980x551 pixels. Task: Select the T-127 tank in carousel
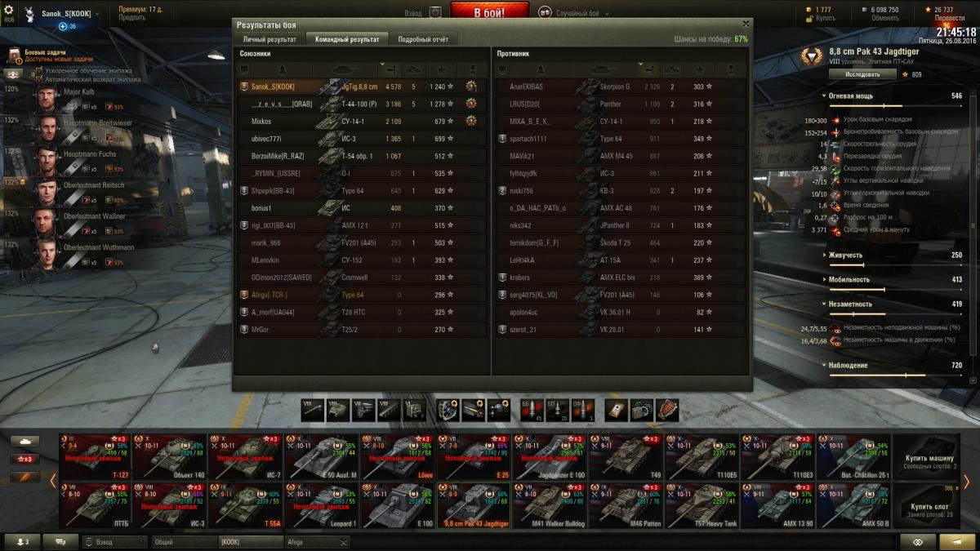click(x=95, y=457)
